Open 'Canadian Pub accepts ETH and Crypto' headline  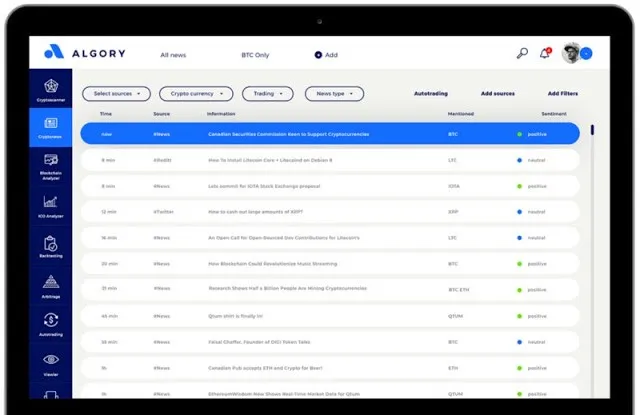[265, 368]
